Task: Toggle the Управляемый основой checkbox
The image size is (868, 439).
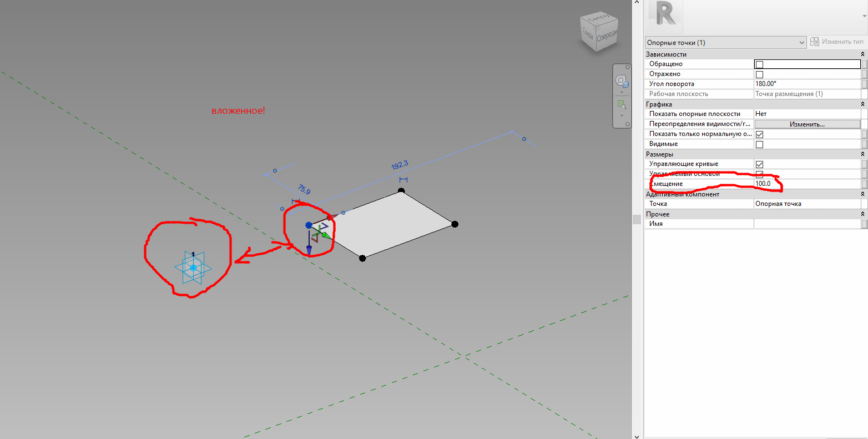Action: coord(759,174)
